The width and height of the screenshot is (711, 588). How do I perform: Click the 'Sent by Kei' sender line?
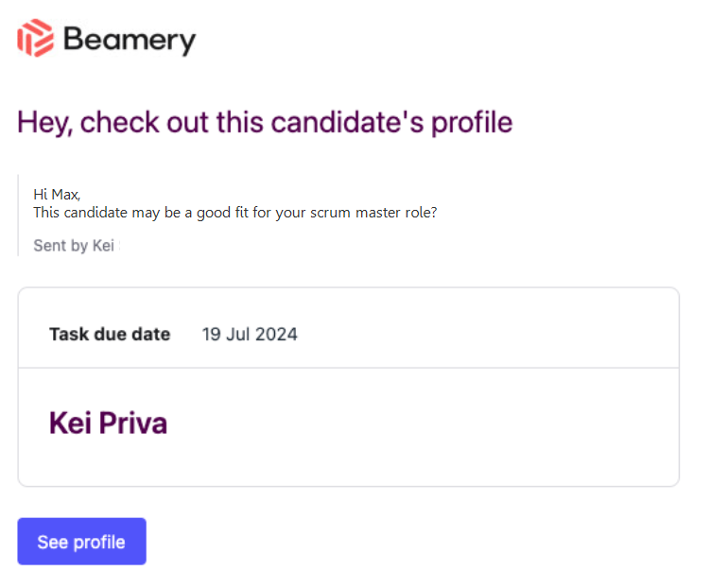[74, 245]
